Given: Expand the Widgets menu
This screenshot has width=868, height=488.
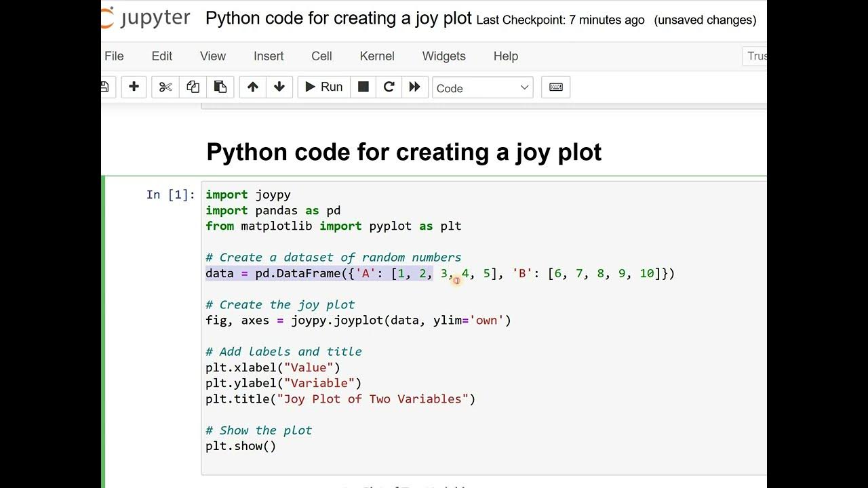Looking at the screenshot, I should 443,56.
